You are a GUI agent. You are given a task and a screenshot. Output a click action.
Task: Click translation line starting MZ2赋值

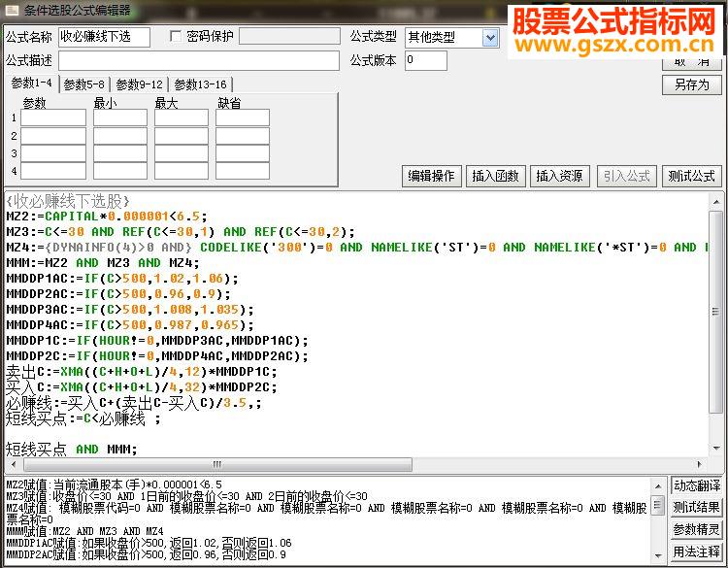tap(115, 484)
